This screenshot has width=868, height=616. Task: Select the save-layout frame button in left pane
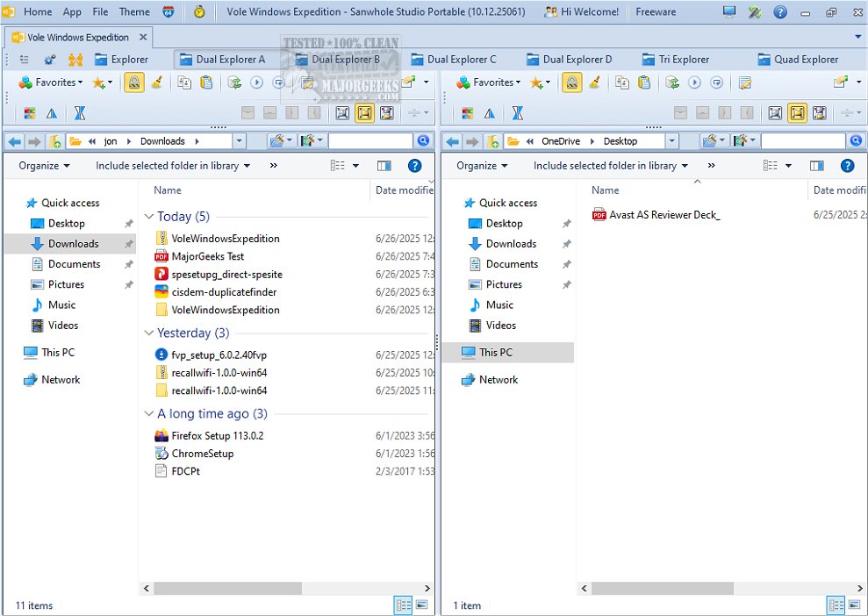[x=387, y=113]
